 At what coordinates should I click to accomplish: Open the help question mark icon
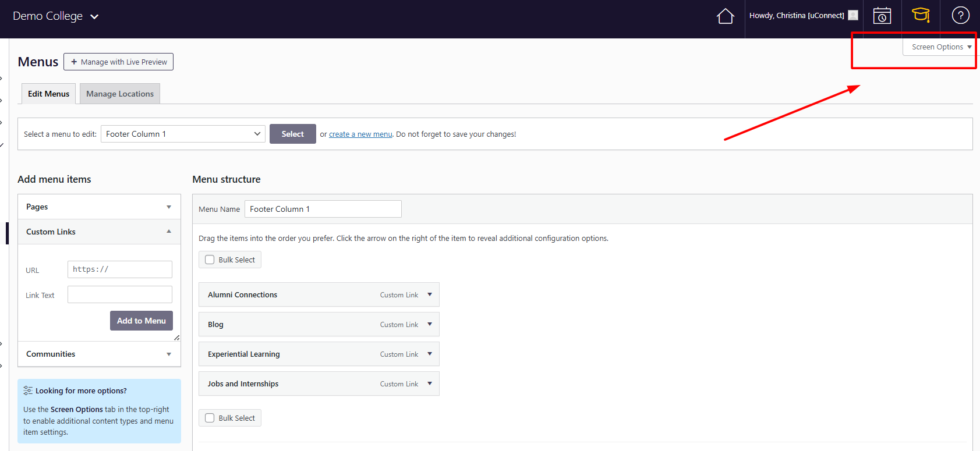pyautogui.click(x=960, y=16)
